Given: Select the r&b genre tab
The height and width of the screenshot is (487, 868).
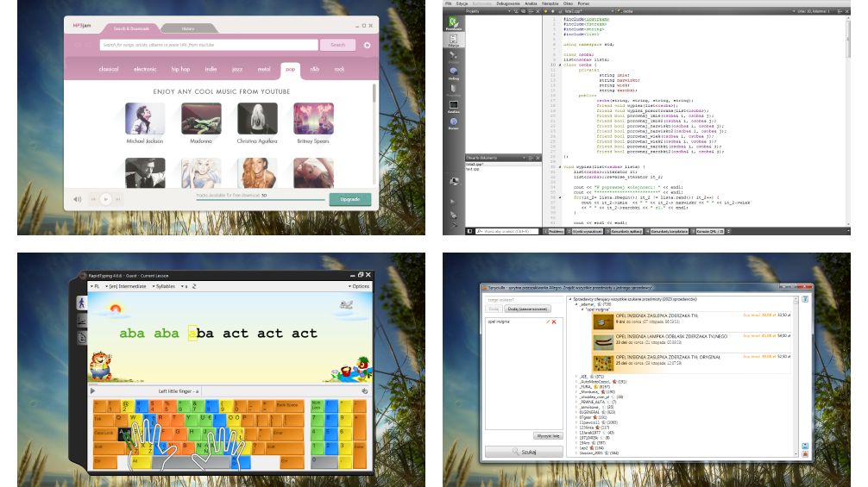Looking at the screenshot, I should point(314,69).
